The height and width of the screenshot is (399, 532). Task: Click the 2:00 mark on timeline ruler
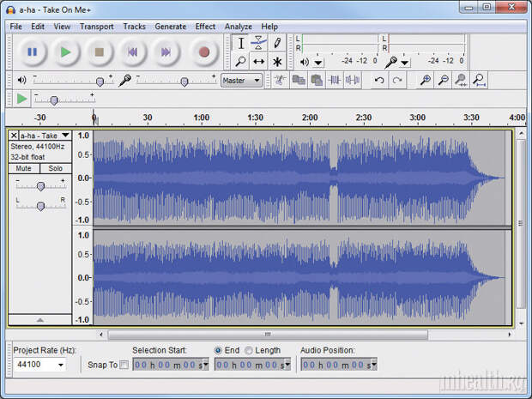310,118
